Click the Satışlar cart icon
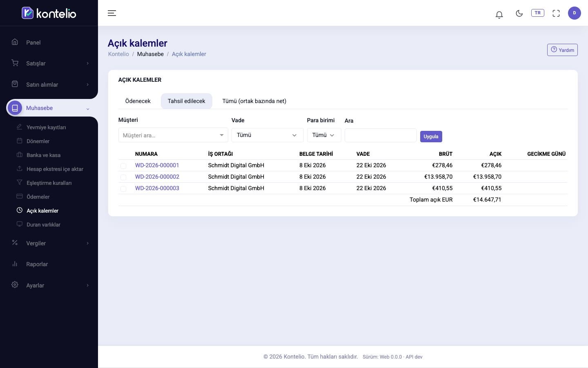 (15, 63)
